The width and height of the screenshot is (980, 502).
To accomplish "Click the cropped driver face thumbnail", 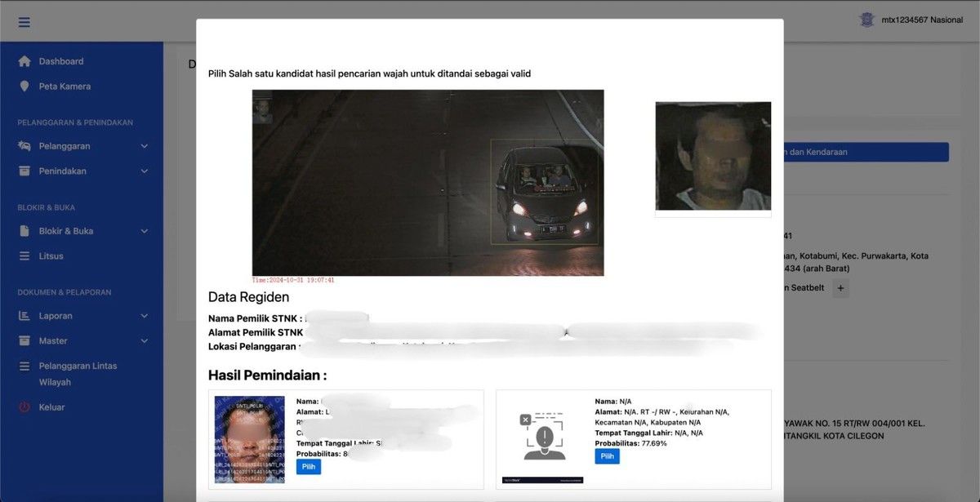I will 713,156.
